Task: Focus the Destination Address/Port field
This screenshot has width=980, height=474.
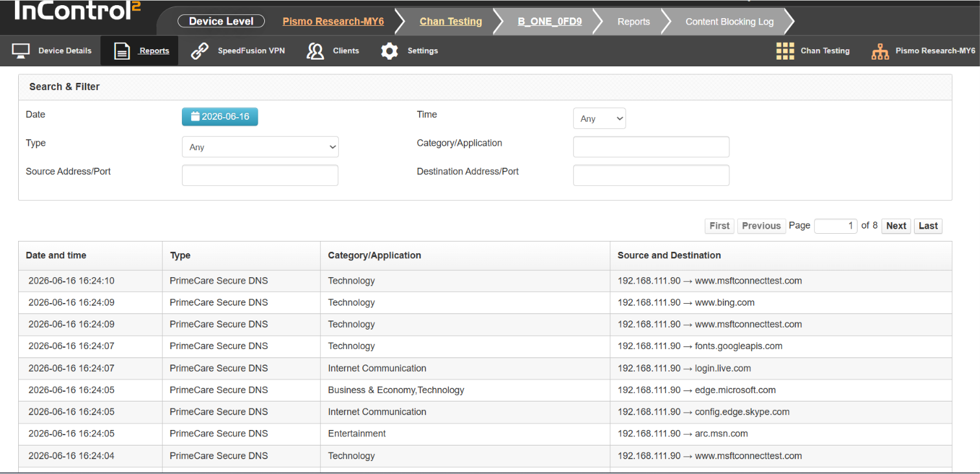Action: pos(651,175)
